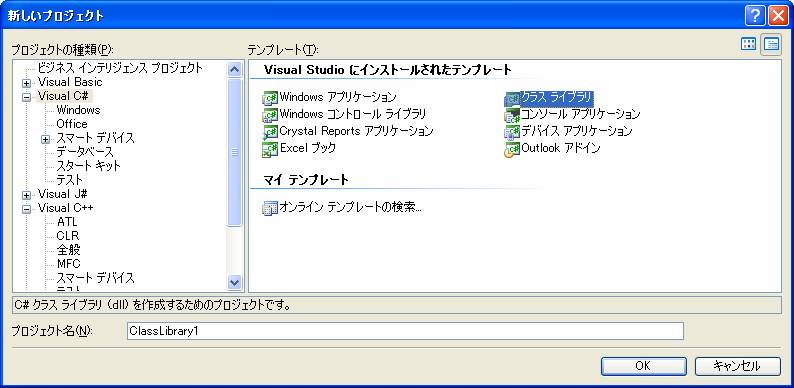Select the Windows アプリケーション template icon

click(270, 98)
